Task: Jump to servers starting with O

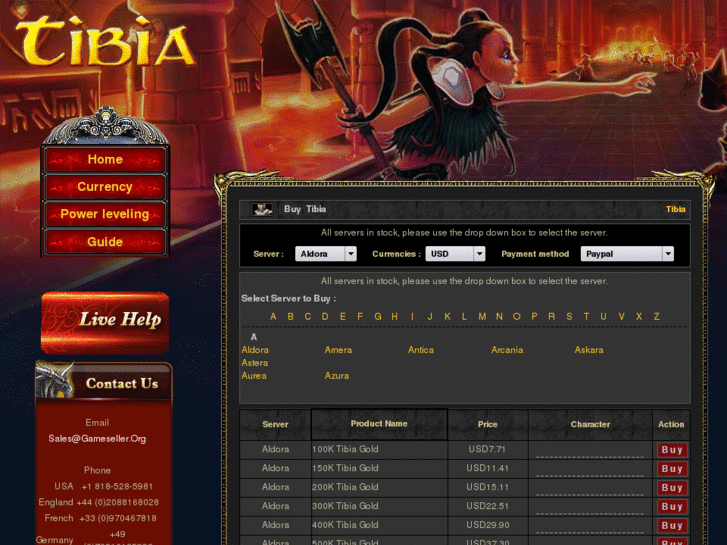Action: click(x=517, y=316)
